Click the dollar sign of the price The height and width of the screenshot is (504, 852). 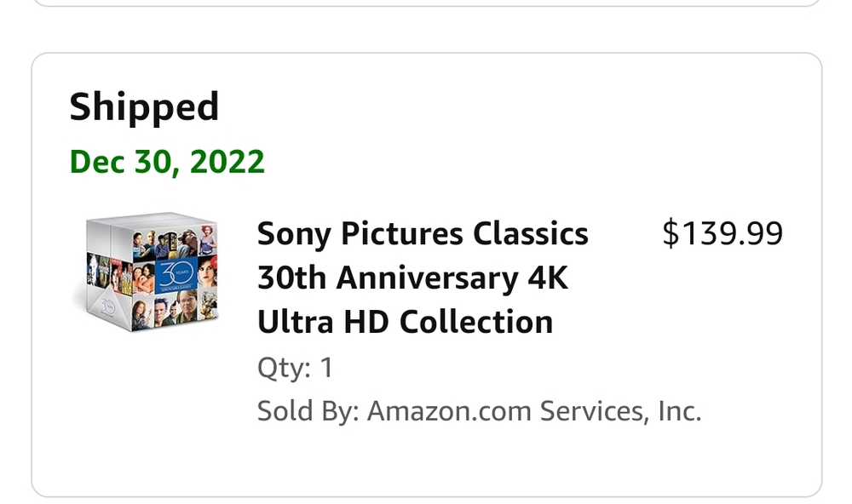[x=670, y=234]
